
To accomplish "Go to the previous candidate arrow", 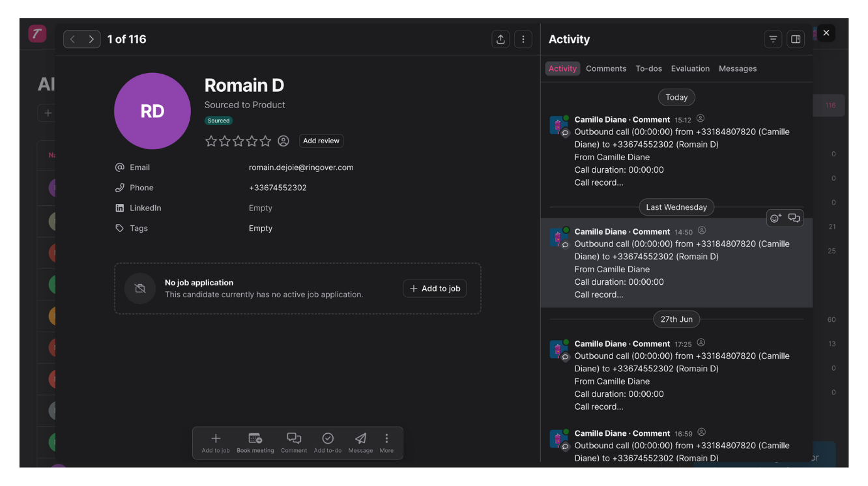I will pos(73,39).
